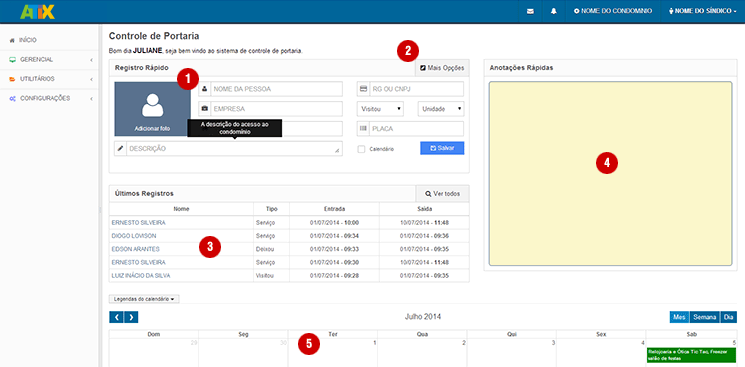The image size is (745, 367).
Task: Focus the NOME DA PESSOA field
Action: point(277,89)
